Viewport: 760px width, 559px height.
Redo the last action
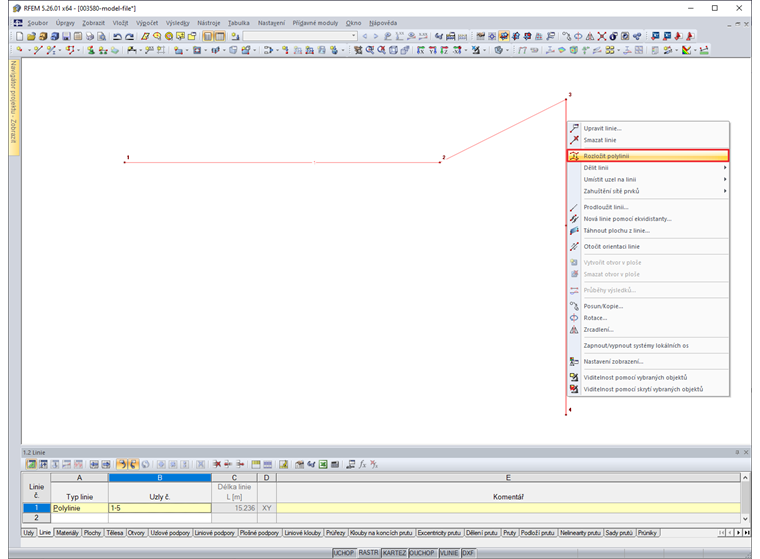tap(129, 36)
